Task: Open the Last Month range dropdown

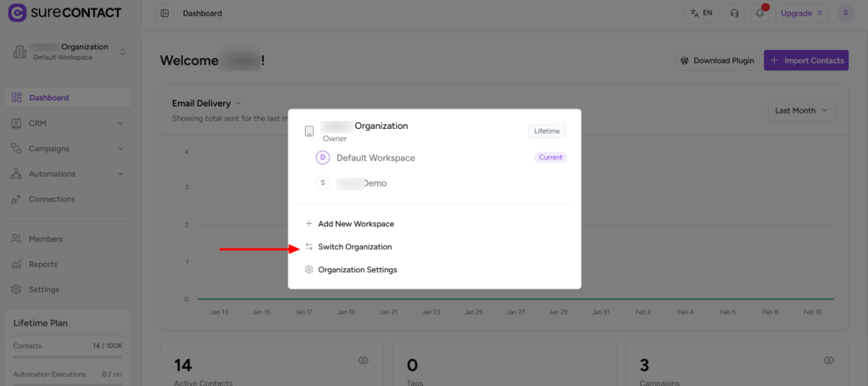Action: click(802, 110)
